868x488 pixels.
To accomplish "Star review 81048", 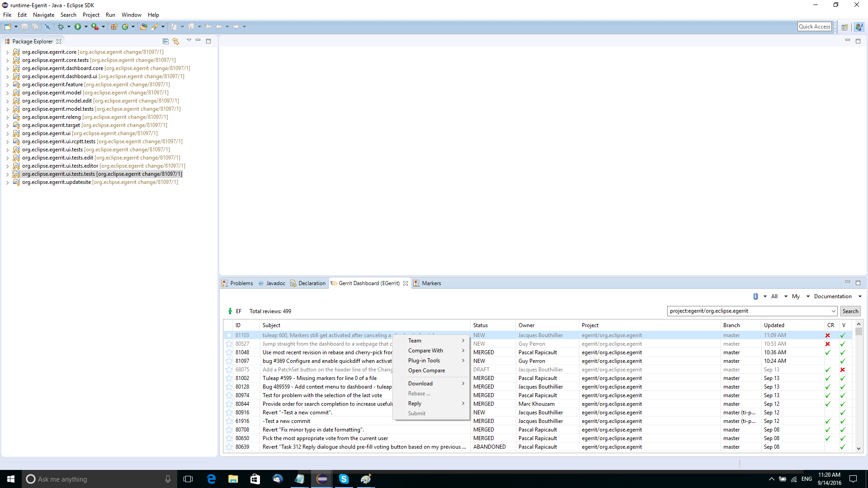I will click(229, 352).
